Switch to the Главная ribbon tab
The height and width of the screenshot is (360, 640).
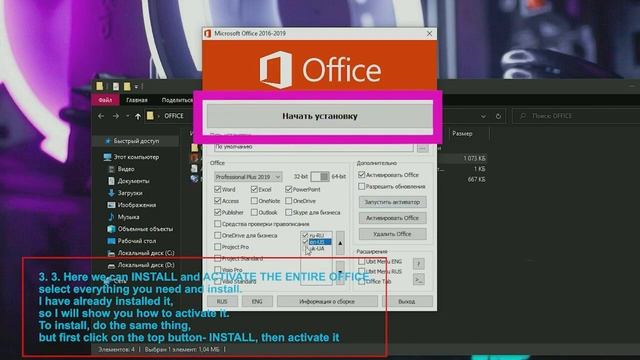click(137, 100)
